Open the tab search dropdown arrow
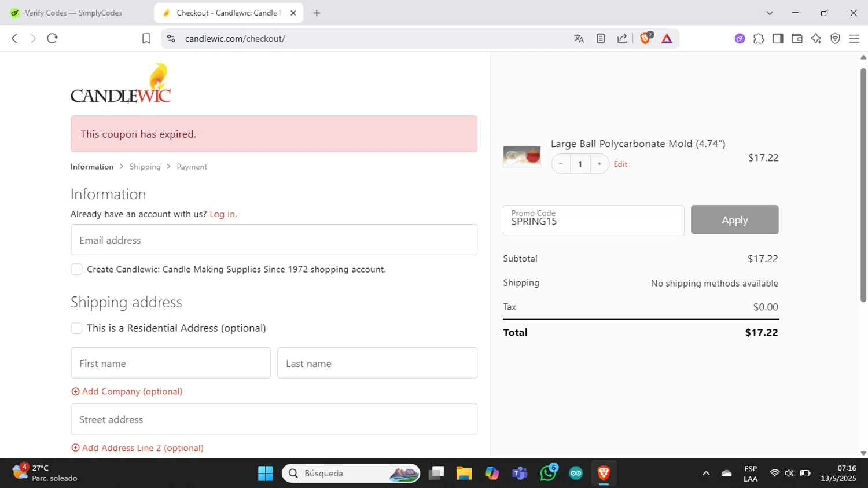This screenshot has width=868, height=488. click(x=770, y=13)
